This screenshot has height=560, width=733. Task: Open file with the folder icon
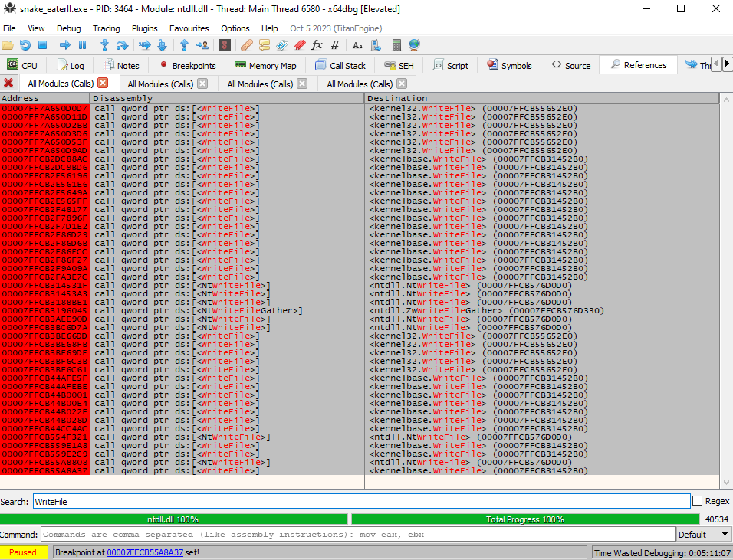tap(8, 45)
